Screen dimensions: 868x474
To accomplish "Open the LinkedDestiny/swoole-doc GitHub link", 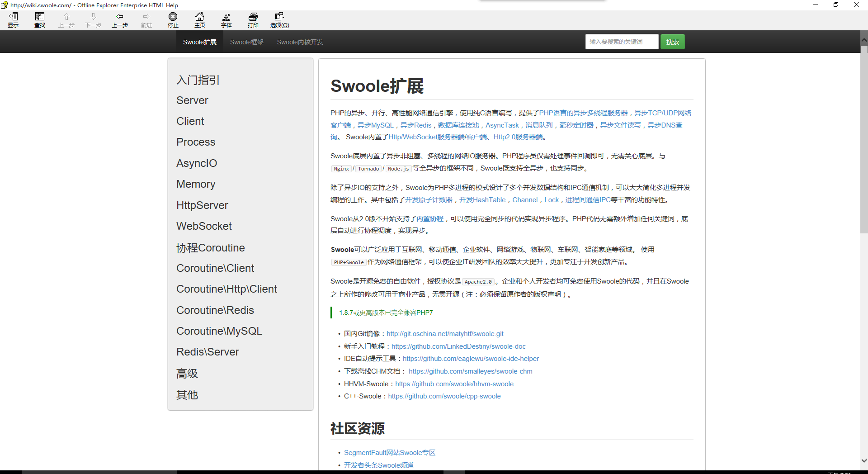I will click(x=458, y=346).
